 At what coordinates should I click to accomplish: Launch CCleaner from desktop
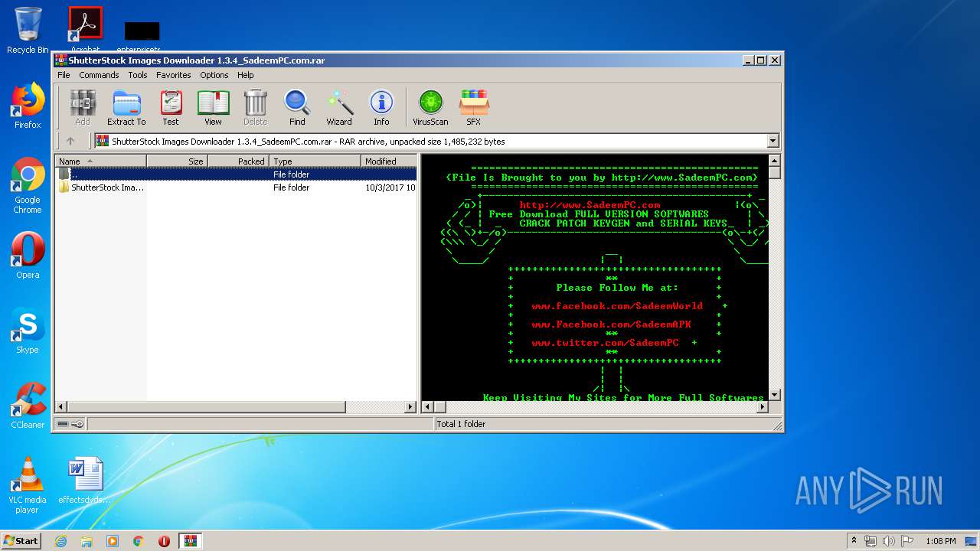[x=28, y=406]
